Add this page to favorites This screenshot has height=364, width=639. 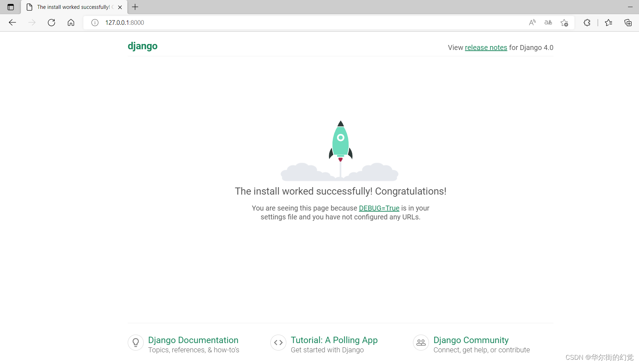tap(564, 22)
